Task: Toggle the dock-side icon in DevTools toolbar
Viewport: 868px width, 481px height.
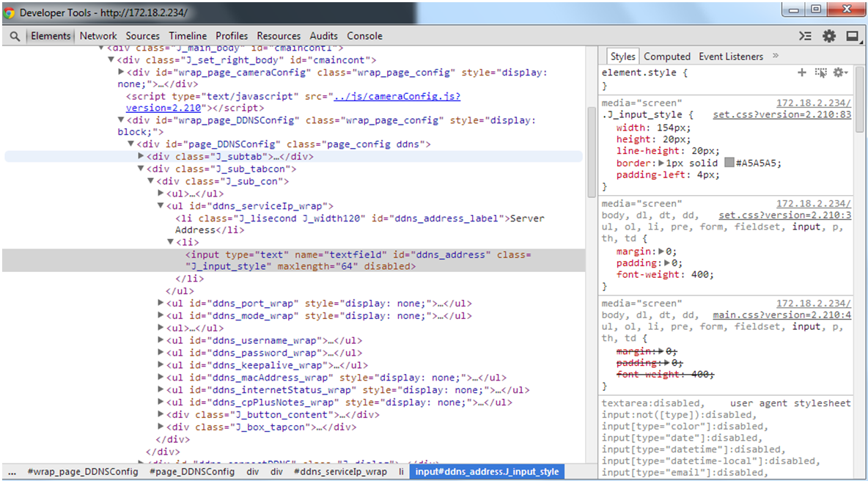Action: pyautogui.click(x=853, y=36)
